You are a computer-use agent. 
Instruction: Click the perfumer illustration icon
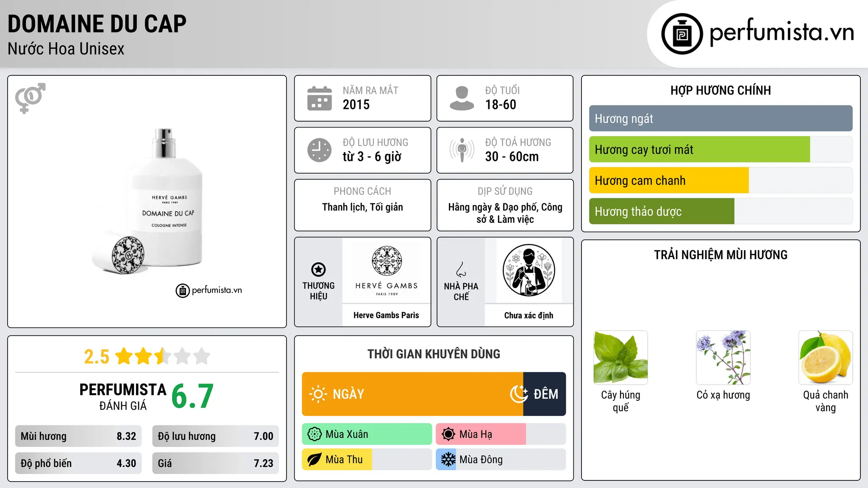(x=529, y=270)
